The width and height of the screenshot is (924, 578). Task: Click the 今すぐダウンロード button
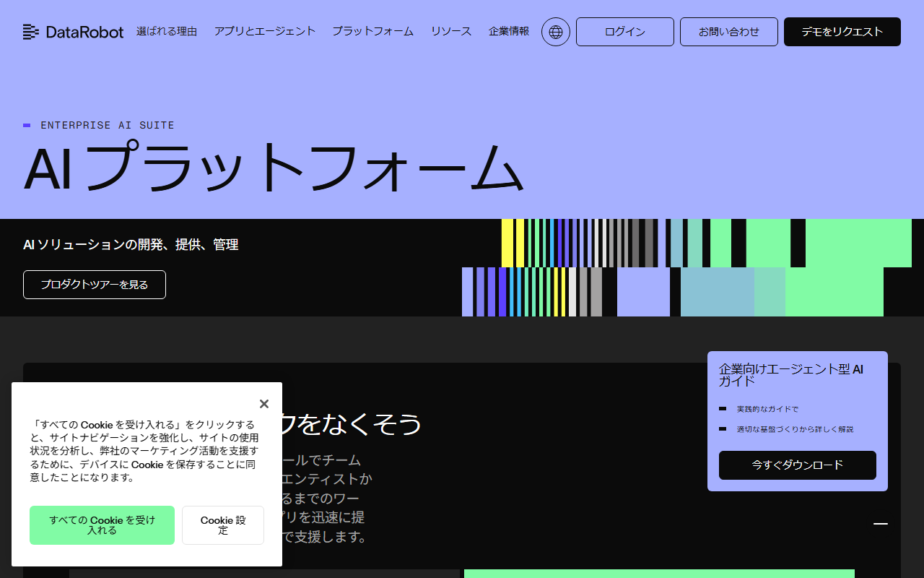point(797,465)
